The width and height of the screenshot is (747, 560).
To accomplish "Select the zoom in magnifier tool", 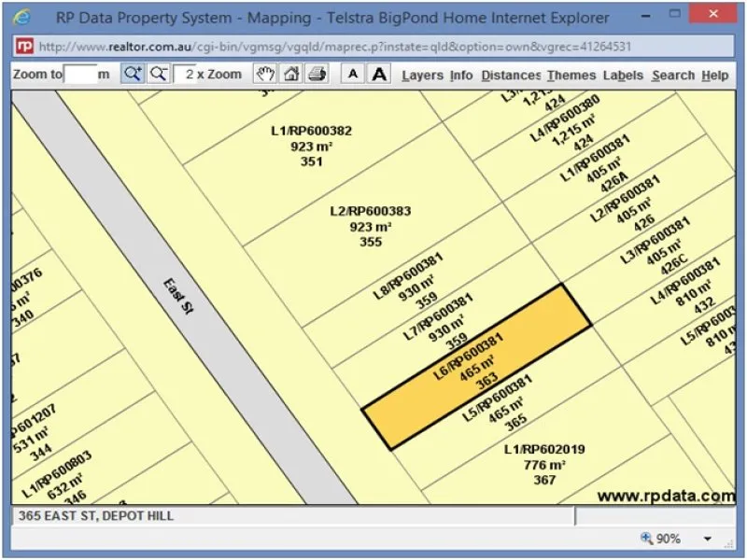I will (134, 73).
